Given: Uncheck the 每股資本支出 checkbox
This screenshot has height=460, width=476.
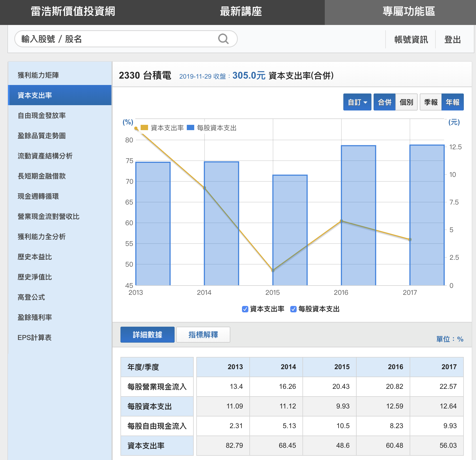Looking at the screenshot, I should [293, 309].
